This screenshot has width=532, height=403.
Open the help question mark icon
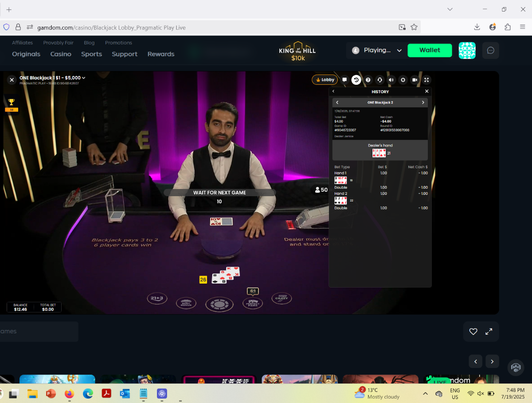(368, 80)
